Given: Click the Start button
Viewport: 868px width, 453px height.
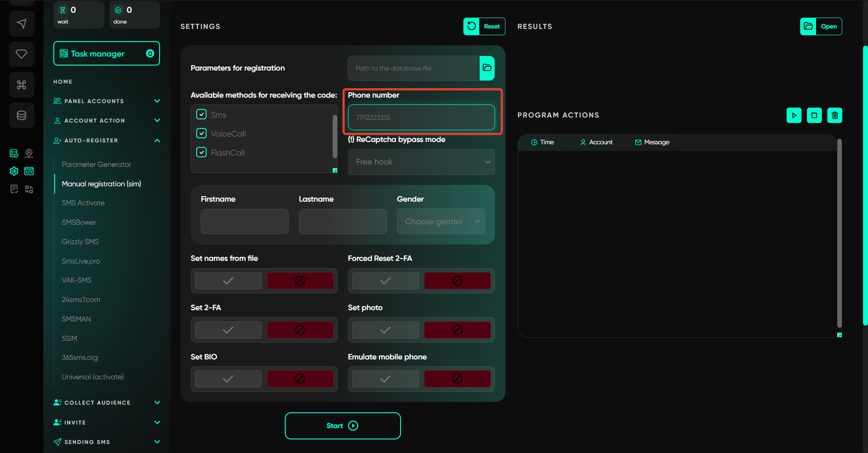Looking at the screenshot, I should point(343,426).
